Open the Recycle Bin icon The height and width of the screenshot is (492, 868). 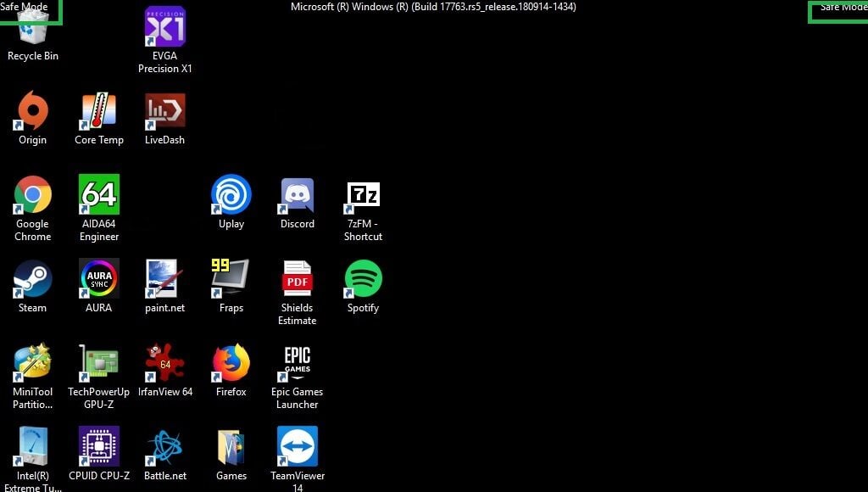point(33,28)
